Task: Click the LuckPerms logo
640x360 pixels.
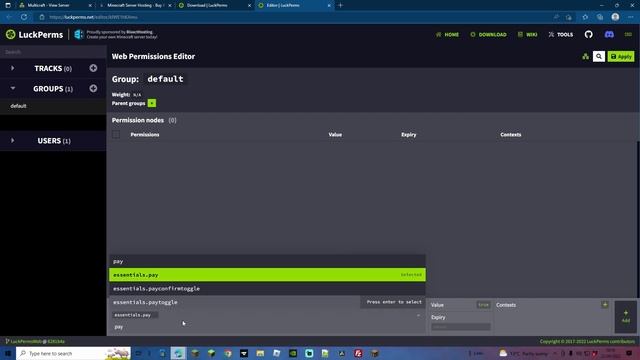Action: [x=35, y=35]
